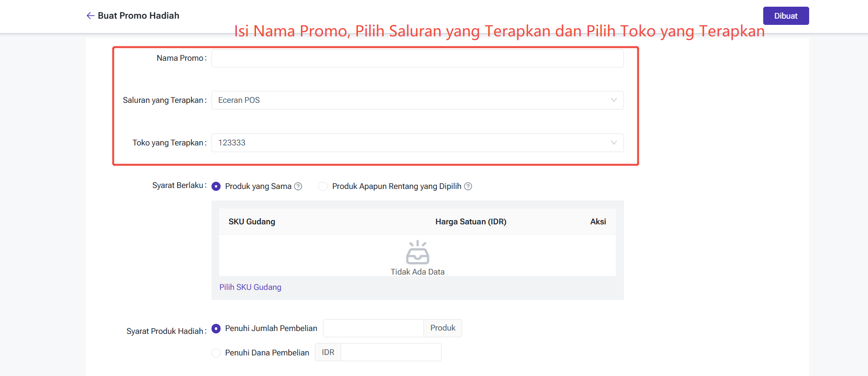Open the Eceran POS channel dropdown
The image size is (868, 376).
[412, 100]
